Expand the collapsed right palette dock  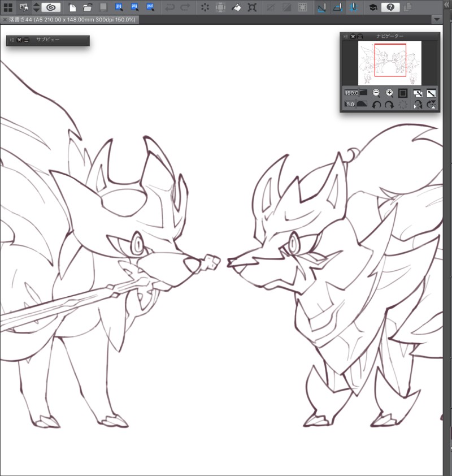(447, 5)
